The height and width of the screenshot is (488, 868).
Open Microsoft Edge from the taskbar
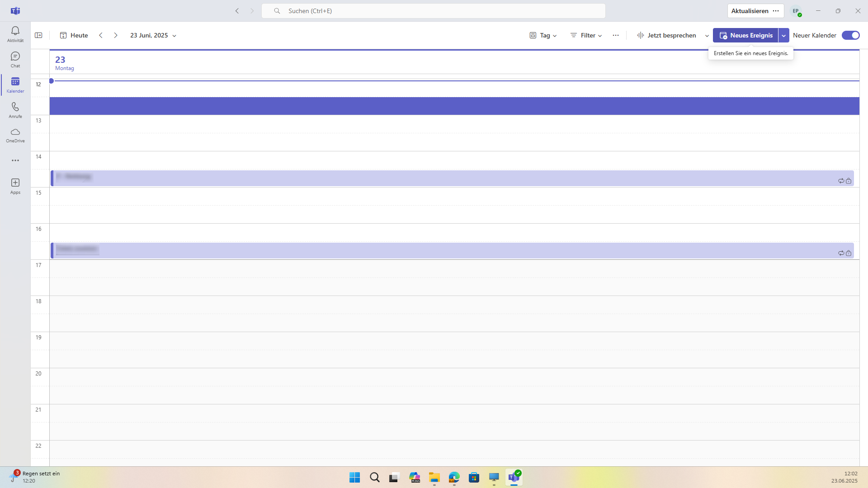click(x=454, y=477)
